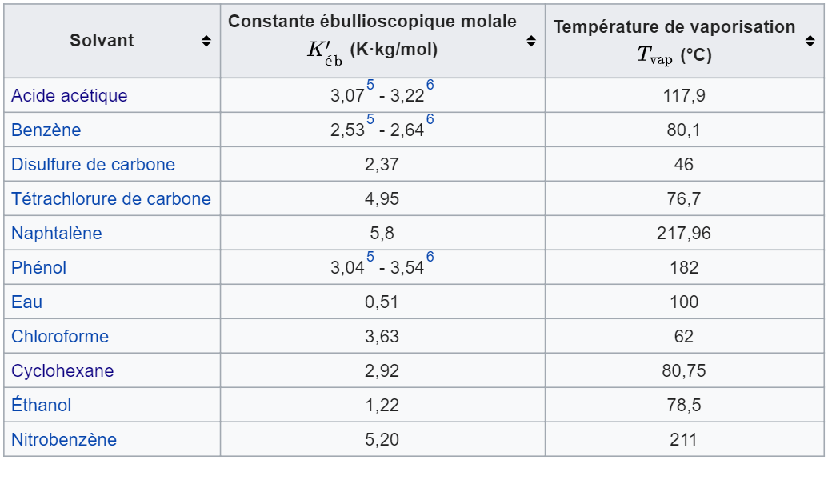The width and height of the screenshot is (840, 504).
Task: Visit the Chloroforme page link
Action: tap(60, 337)
